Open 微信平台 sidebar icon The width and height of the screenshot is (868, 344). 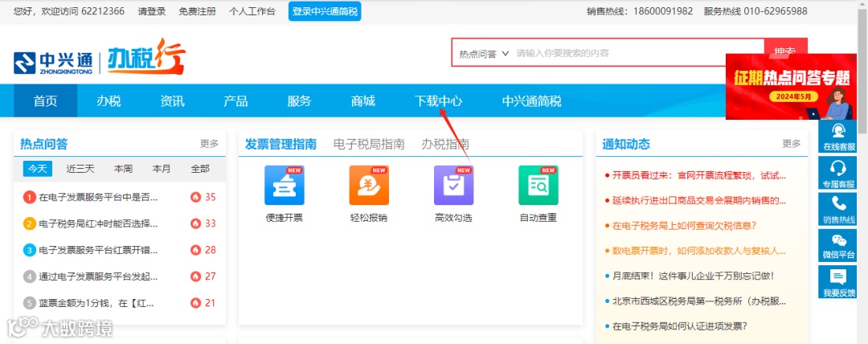point(838,245)
